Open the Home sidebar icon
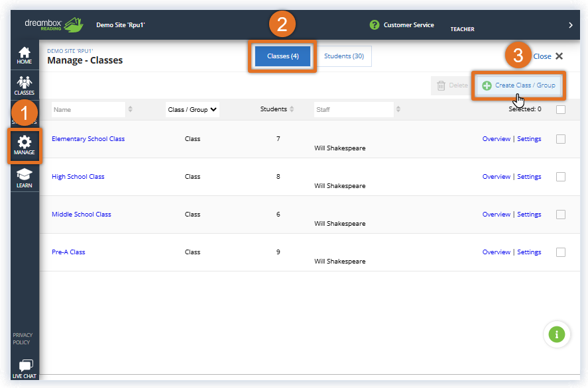 coord(25,56)
